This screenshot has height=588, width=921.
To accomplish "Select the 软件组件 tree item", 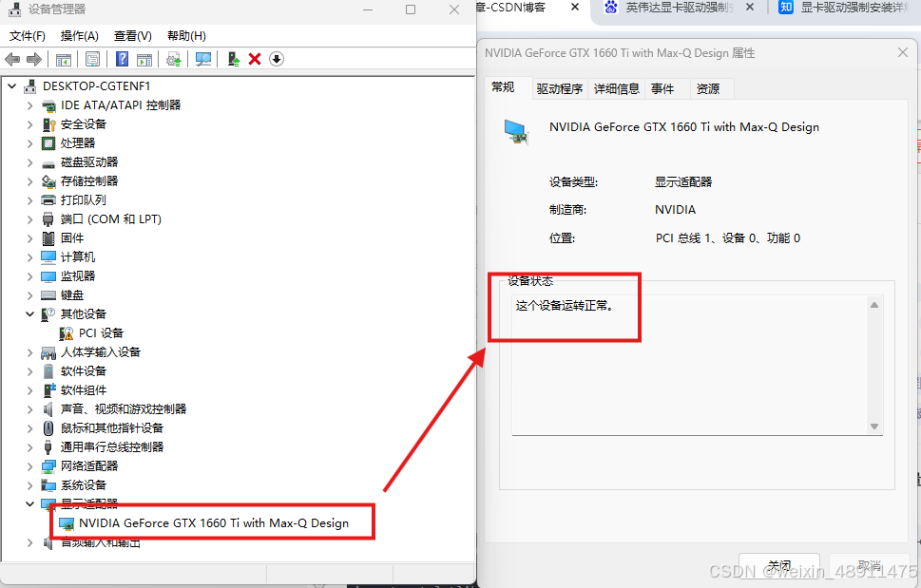I will pyautogui.click(x=84, y=390).
